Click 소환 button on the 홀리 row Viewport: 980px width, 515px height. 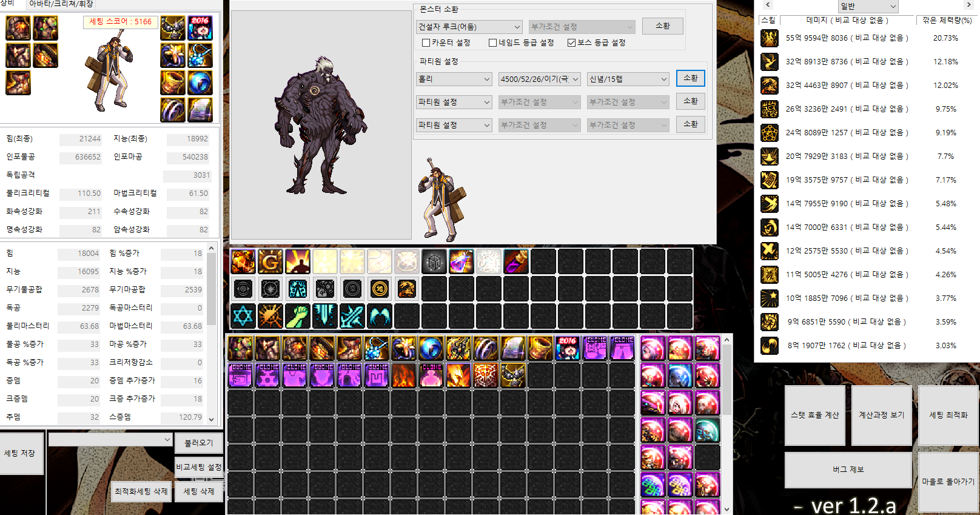click(x=691, y=78)
